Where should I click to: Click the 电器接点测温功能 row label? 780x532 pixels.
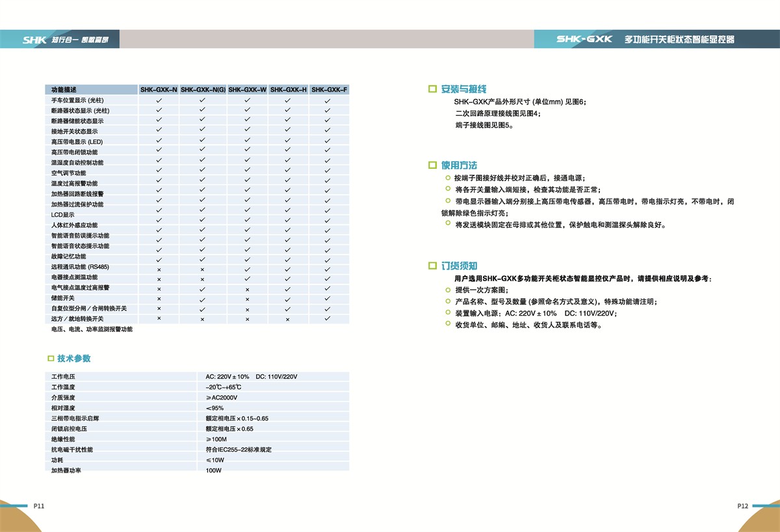(x=74, y=277)
